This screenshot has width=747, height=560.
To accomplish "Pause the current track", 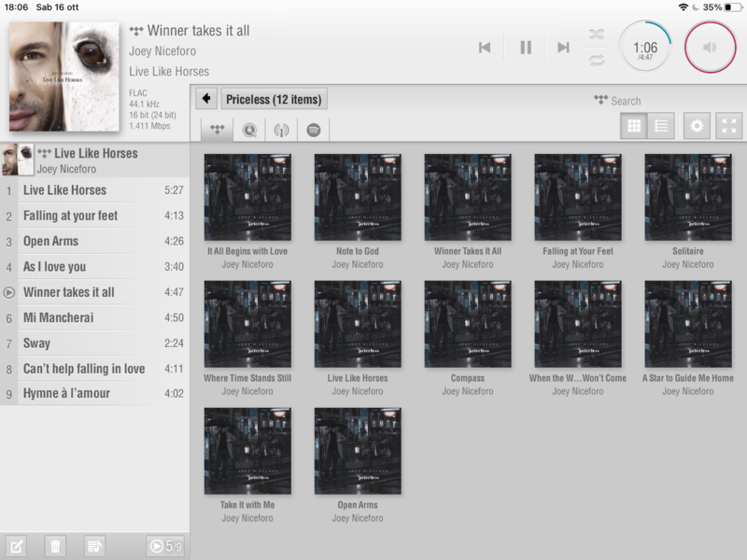I will pos(526,48).
